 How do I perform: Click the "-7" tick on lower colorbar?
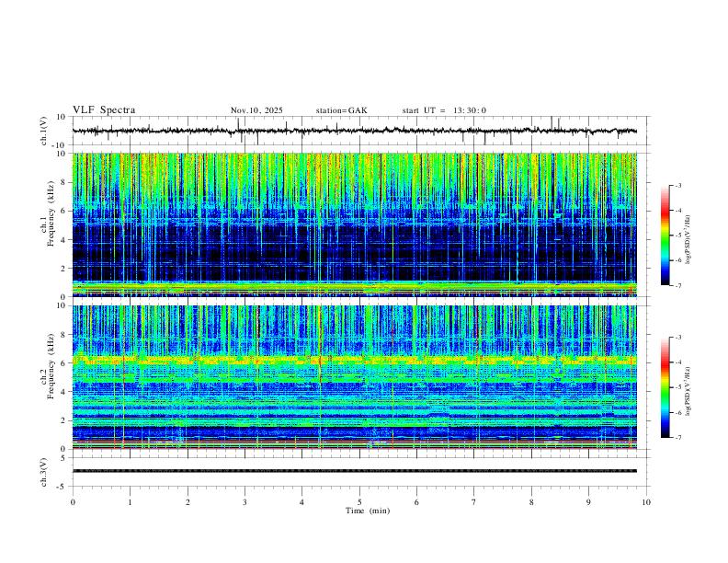click(677, 438)
